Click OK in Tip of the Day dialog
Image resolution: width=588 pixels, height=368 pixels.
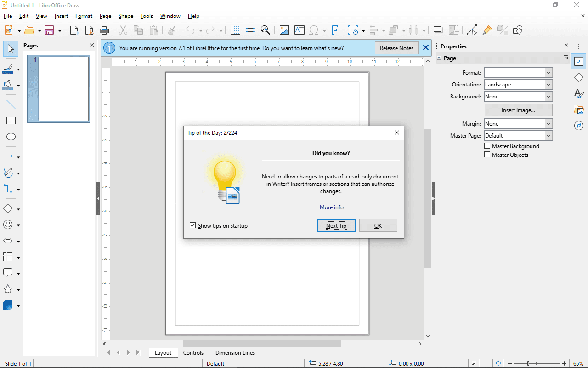click(378, 225)
